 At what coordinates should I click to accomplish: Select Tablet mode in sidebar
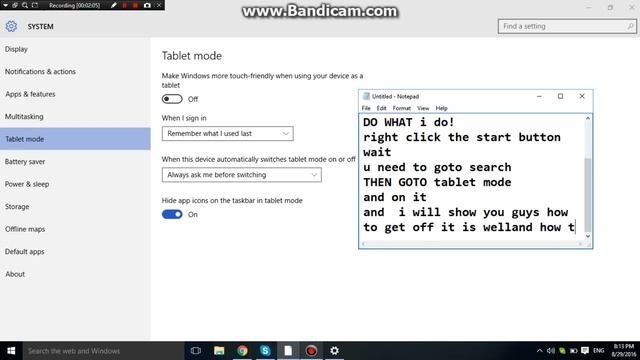point(75,139)
